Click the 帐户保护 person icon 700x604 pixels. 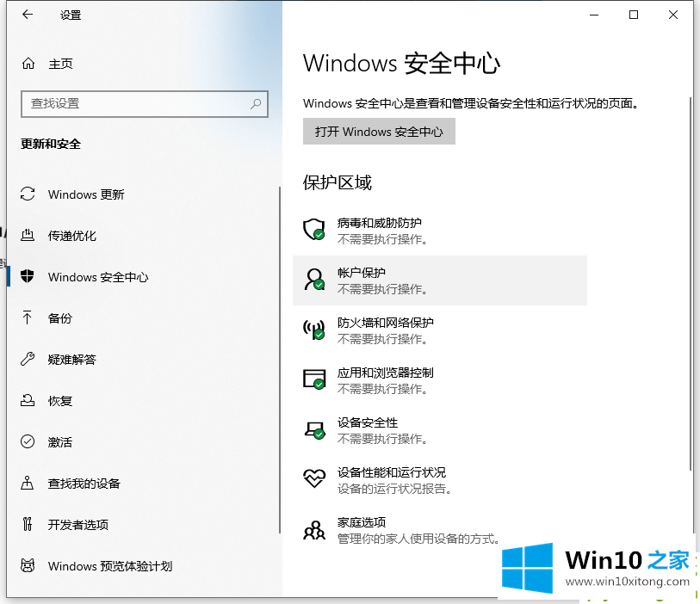(x=314, y=280)
